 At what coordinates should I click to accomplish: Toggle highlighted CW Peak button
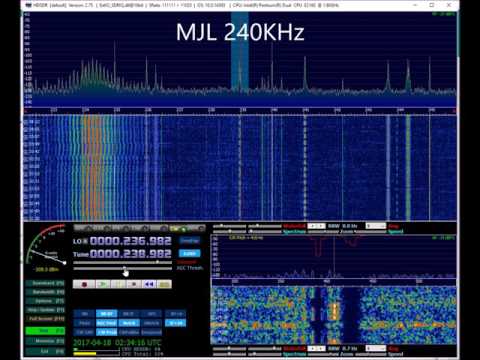pos(107,332)
